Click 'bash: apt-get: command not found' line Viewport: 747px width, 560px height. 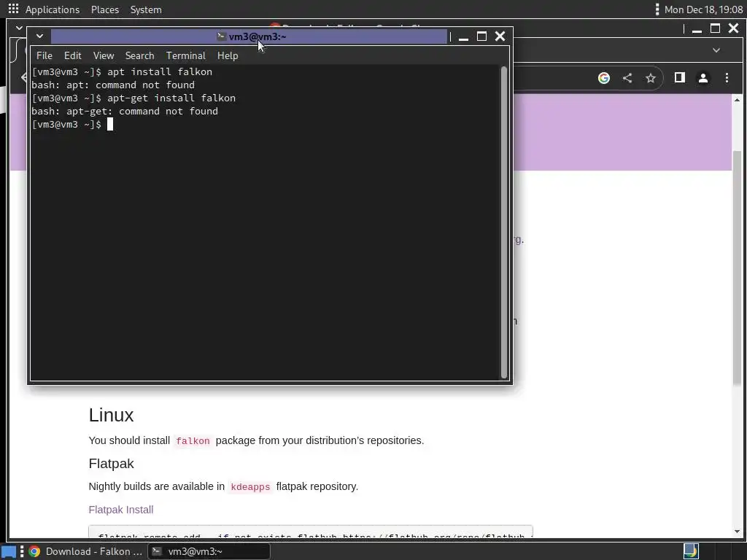click(x=125, y=112)
